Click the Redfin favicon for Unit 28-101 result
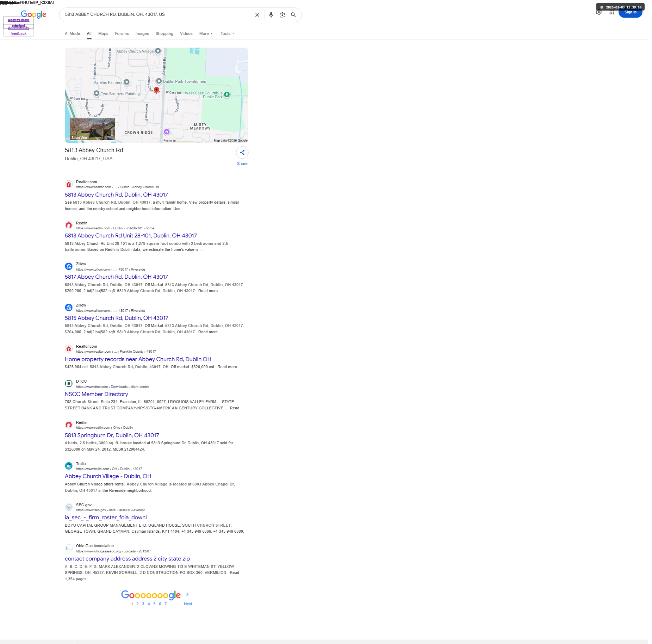The height and width of the screenshot is (644, 652). pos(69,225)
